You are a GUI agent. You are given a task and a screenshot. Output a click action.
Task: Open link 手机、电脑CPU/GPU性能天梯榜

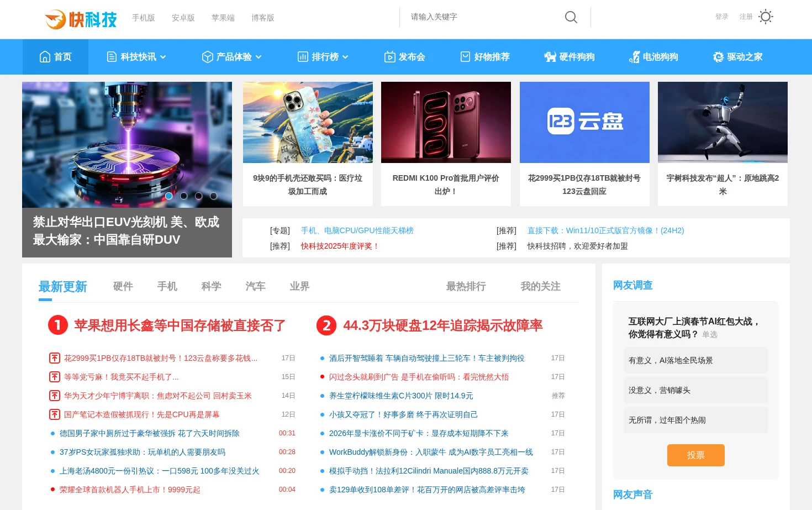(357, 230)
